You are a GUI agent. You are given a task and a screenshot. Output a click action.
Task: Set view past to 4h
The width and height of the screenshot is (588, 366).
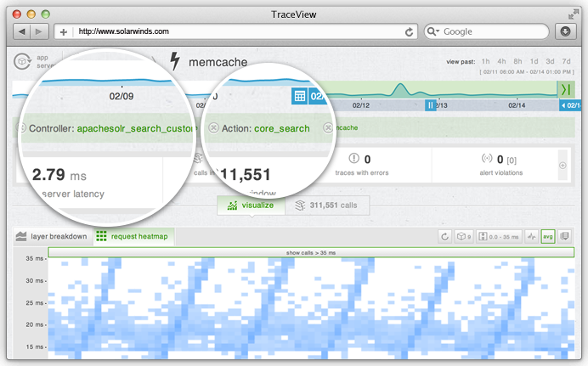[x=501, y=61]
